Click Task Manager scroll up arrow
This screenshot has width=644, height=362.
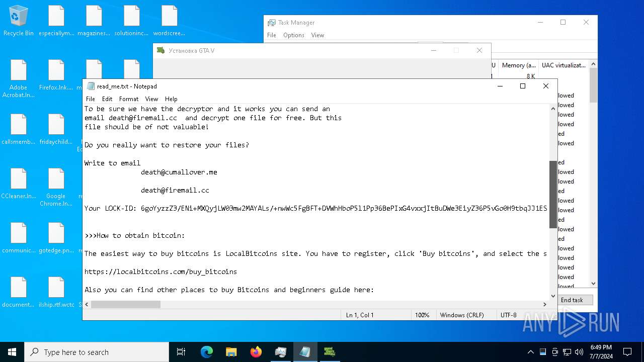point(593,64)
